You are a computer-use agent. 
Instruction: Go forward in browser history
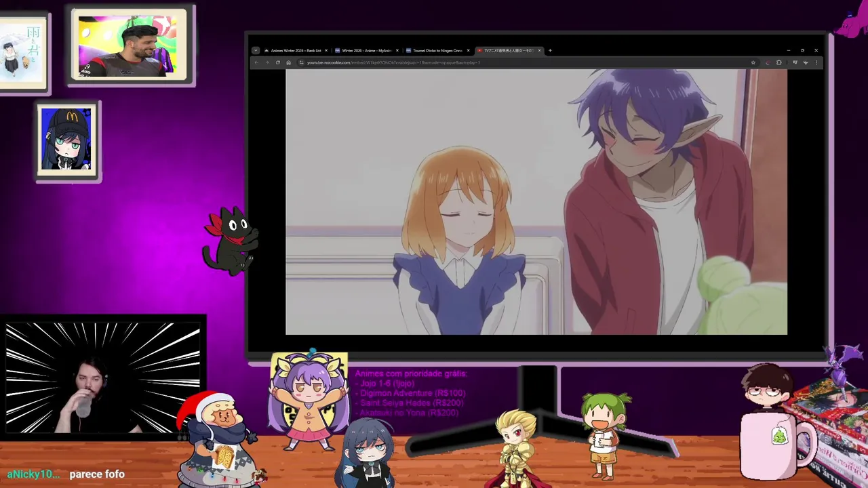[267, 62]
